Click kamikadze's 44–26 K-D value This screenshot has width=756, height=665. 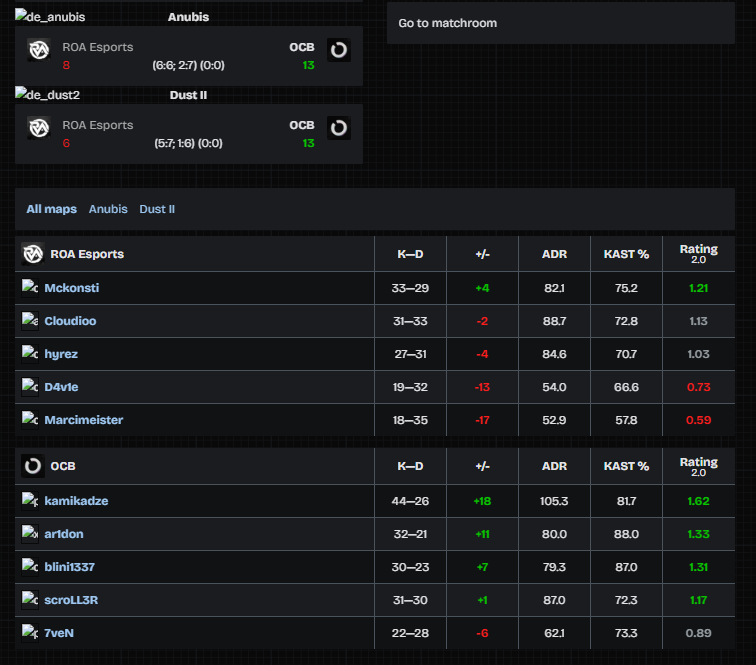click(x=410, y=501)
